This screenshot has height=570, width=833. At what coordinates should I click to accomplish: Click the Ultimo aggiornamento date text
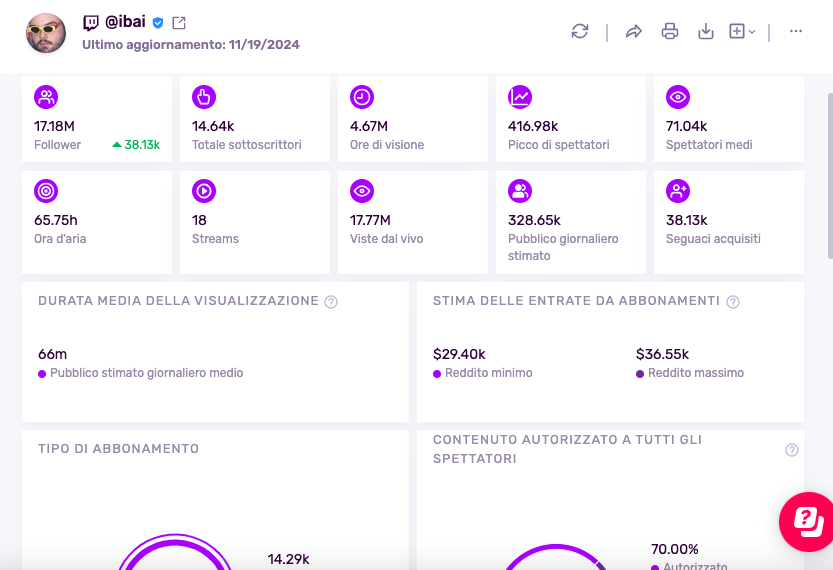tap(191, 45)
